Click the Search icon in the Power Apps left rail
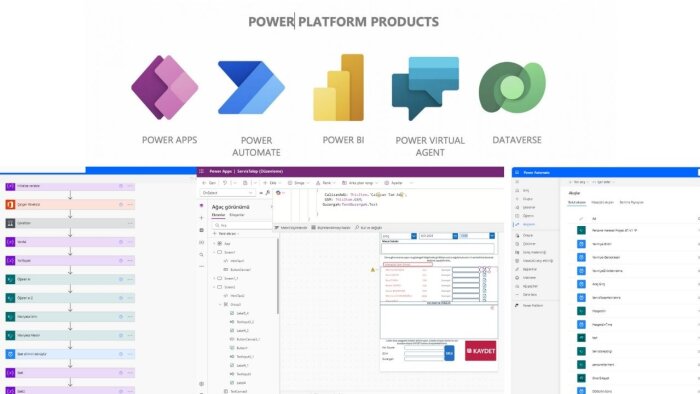The height and width of the screenshot is (394, 700). pos(201,255)
